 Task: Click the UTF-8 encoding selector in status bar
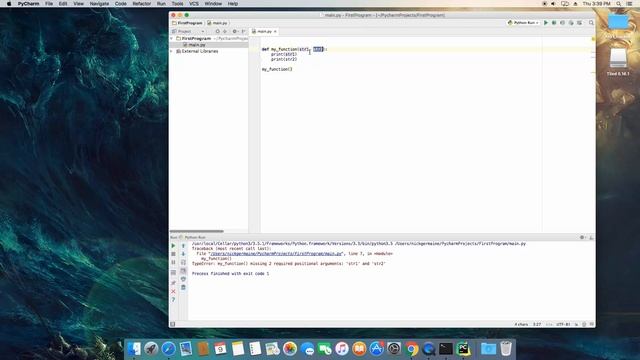563,324
